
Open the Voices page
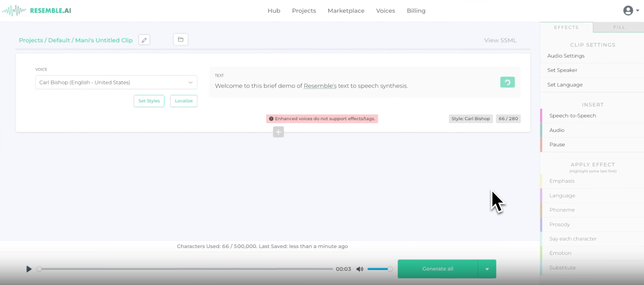(385, 11)
